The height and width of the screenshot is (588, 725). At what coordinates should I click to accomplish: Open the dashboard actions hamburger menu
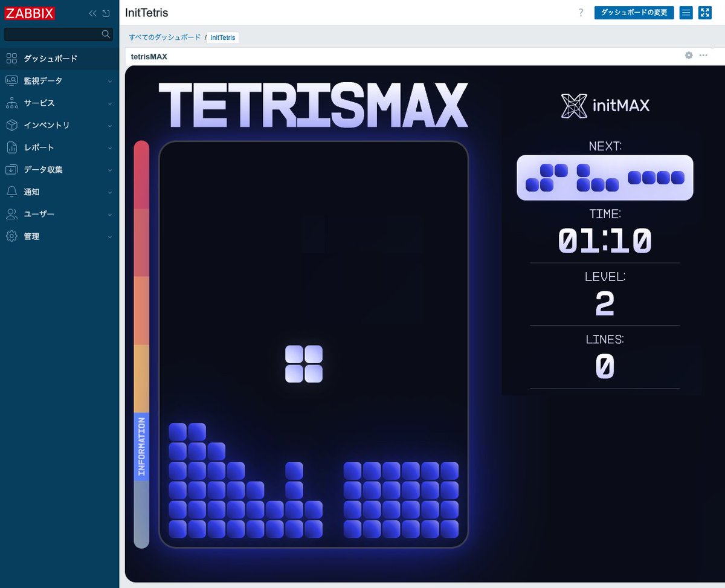pos(686,13)
